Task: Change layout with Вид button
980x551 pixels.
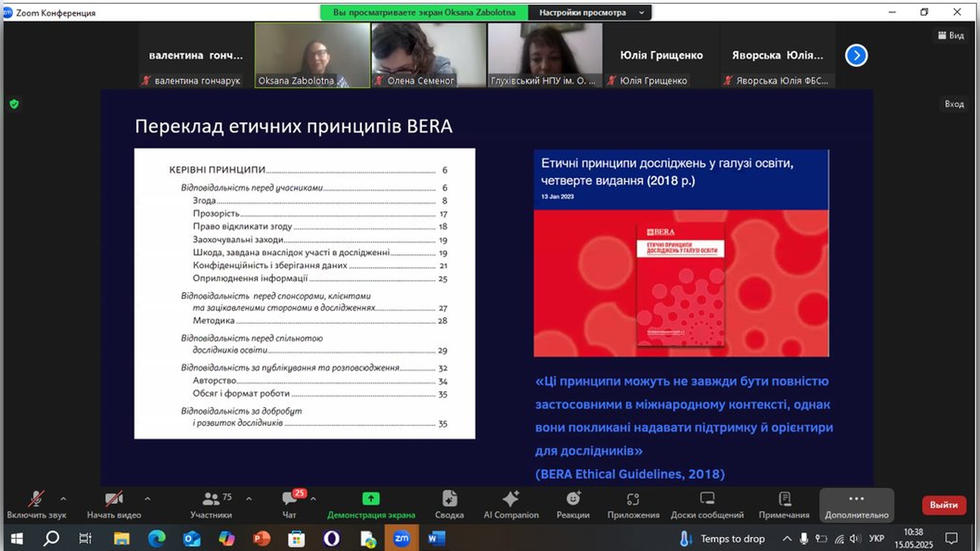Action: [x=951, y=35]
